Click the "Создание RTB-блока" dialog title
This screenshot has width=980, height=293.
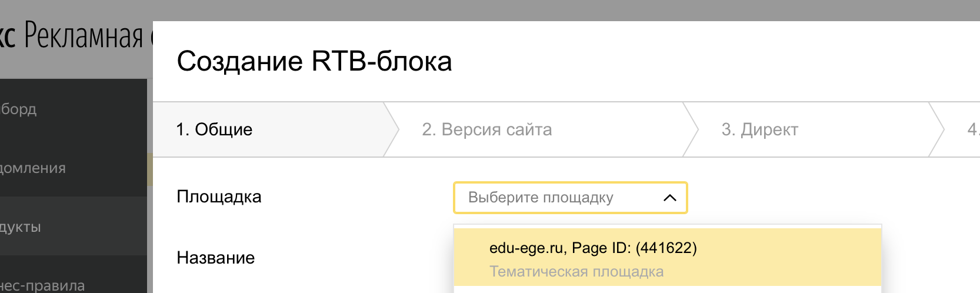tap(314, 61)
